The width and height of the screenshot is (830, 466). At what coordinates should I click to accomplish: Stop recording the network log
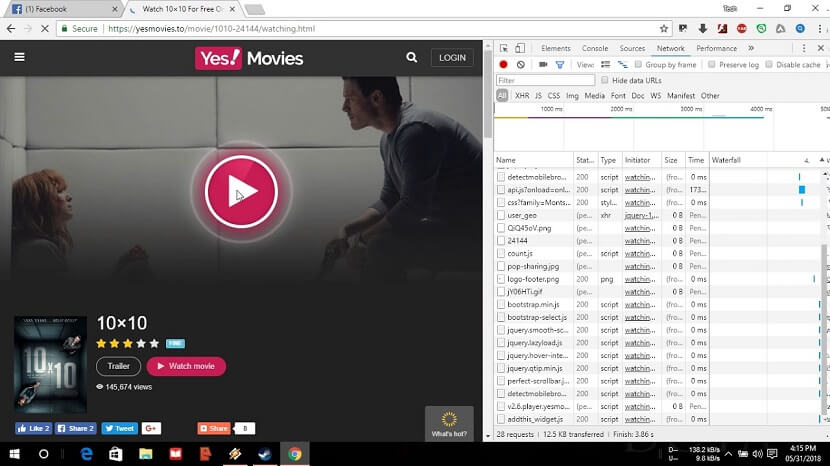tap(503, 65)
